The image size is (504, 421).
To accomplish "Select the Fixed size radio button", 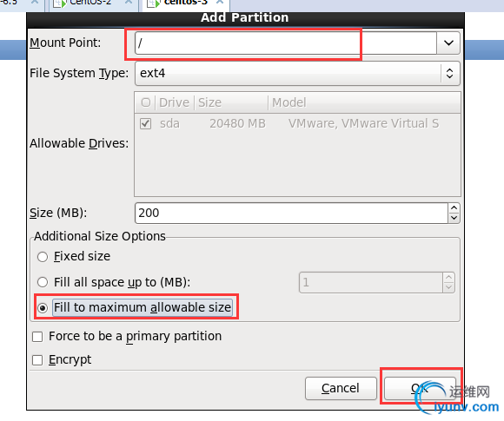I will pos(43,257).
